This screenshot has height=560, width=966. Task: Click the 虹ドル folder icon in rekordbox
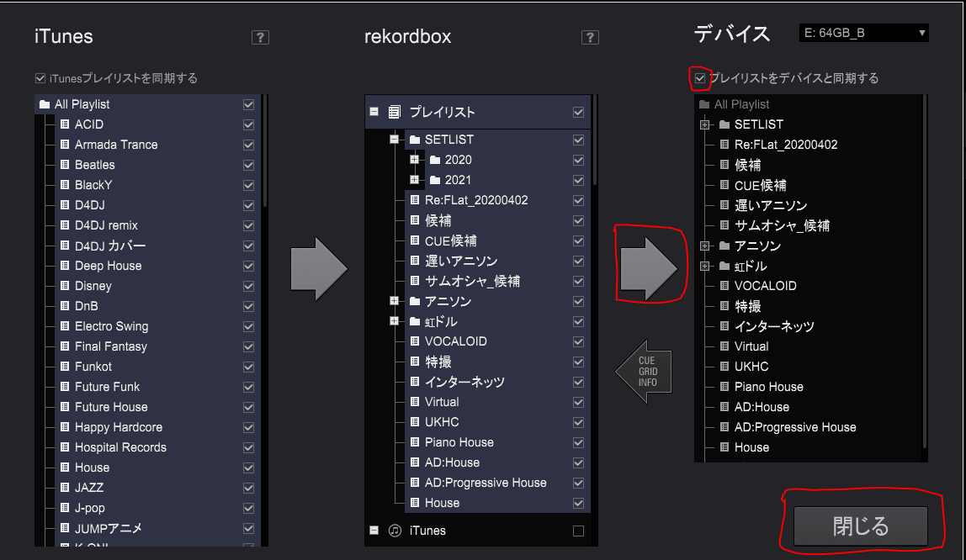point(415,322)
